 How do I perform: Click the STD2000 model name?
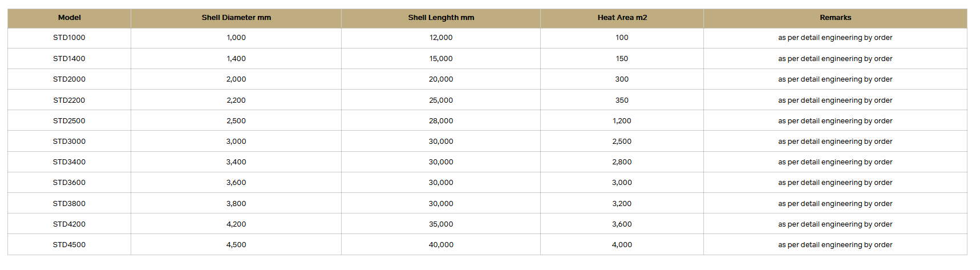(x=69, y=79)
